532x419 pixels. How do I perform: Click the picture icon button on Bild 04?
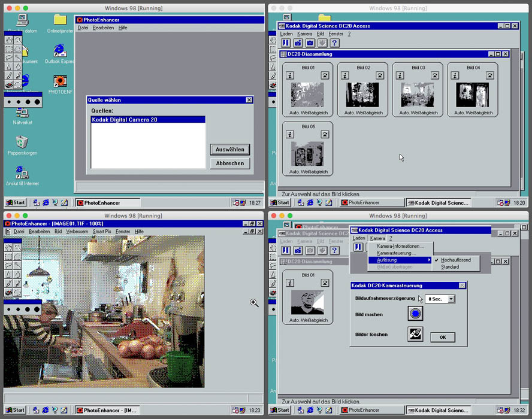click(490, 75)
